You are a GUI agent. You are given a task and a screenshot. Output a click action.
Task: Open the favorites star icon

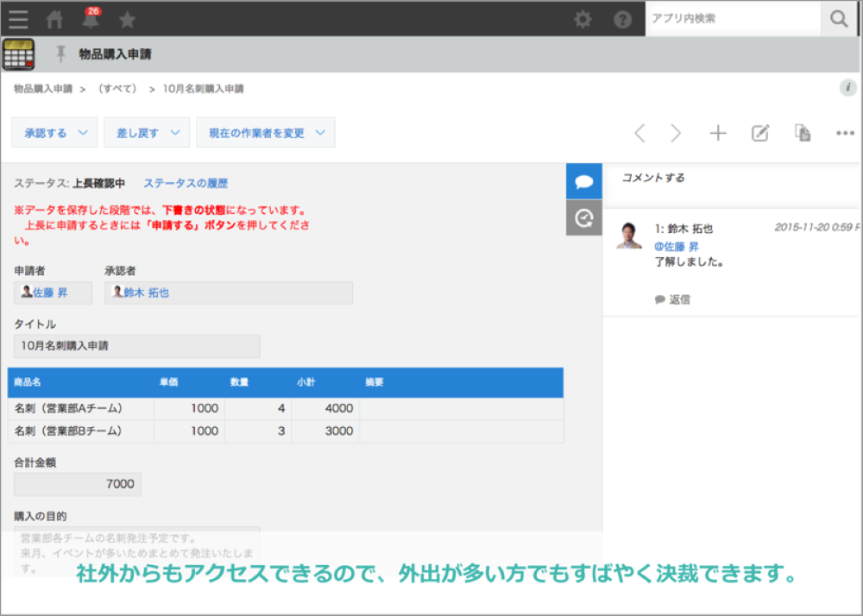click(x=127, y=19)
